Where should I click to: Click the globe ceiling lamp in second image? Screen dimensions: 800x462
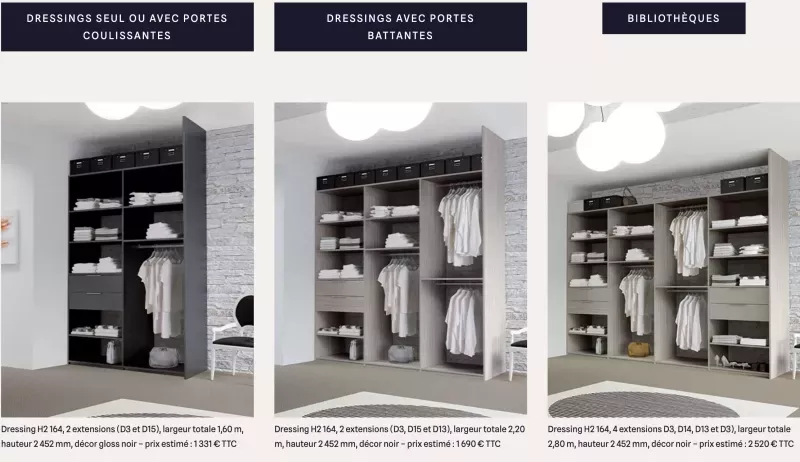(379, 120)
